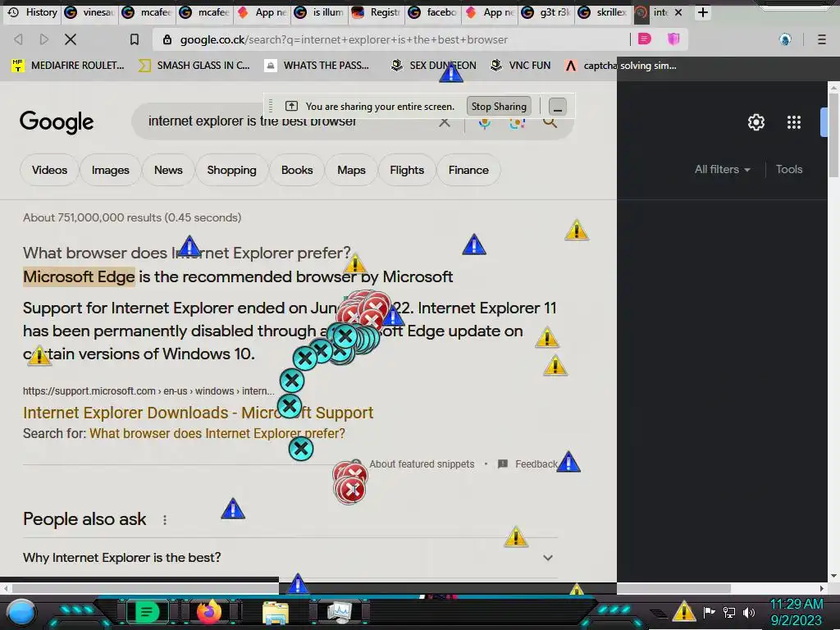Filter results by Images
This screenshot has height=630, width=840.
(x=111, y=171)
